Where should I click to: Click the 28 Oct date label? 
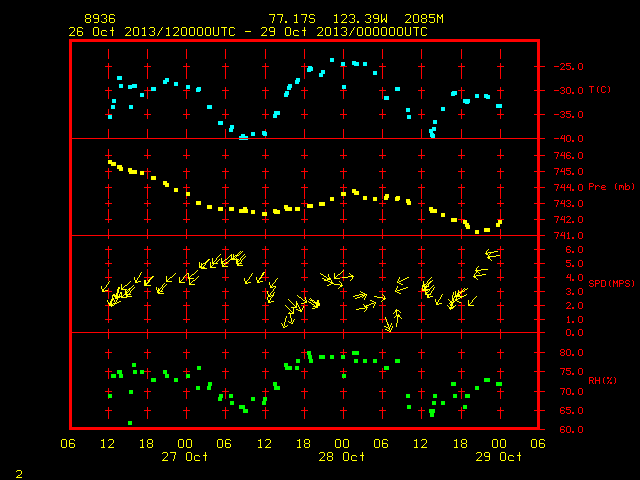342,456
